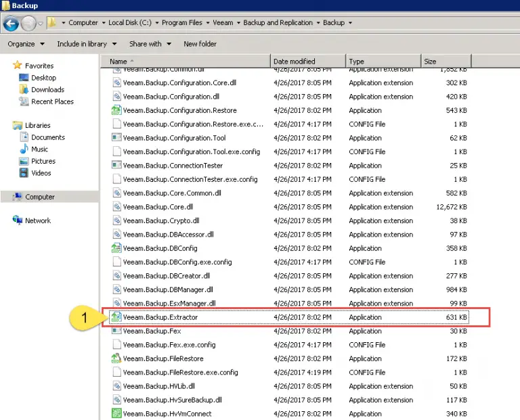This screenshot has width=520, height=420.
Task: Open Documents library
Action: (x=48, y=137)
